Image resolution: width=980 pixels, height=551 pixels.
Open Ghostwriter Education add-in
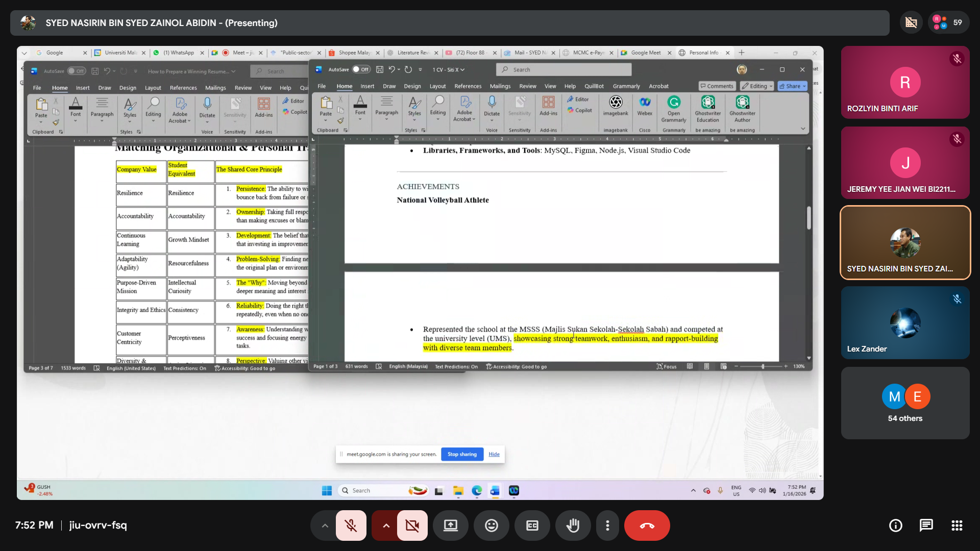click(708, 109)
